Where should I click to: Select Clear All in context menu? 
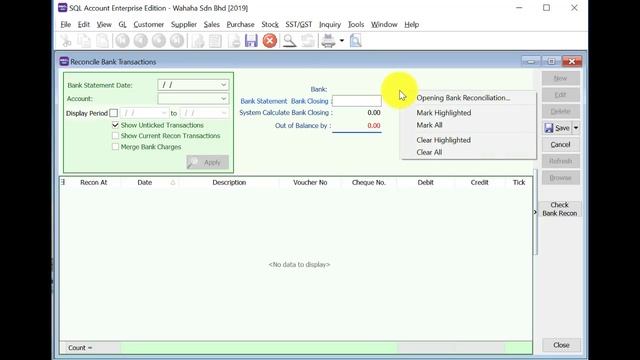pos(469,152)
